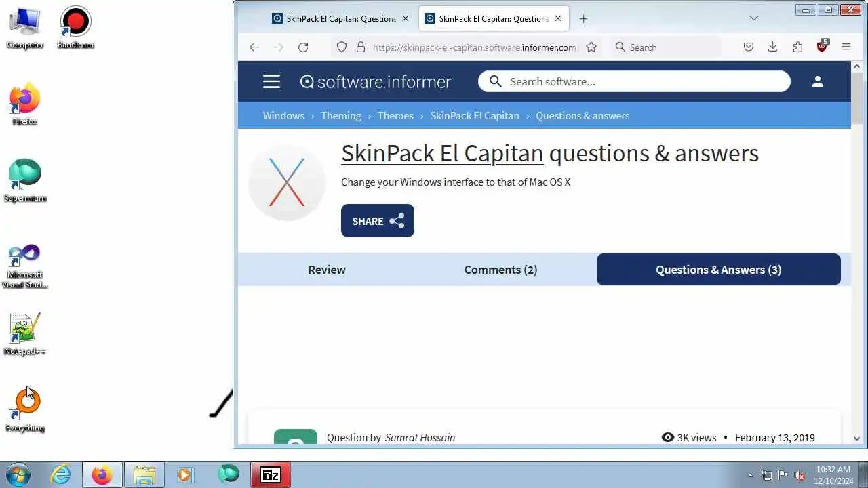Image resolution: width=868 pixels, height=488 pixels.
Task: Open Internet Explorer from the taskbar
Action: [61, 475]
